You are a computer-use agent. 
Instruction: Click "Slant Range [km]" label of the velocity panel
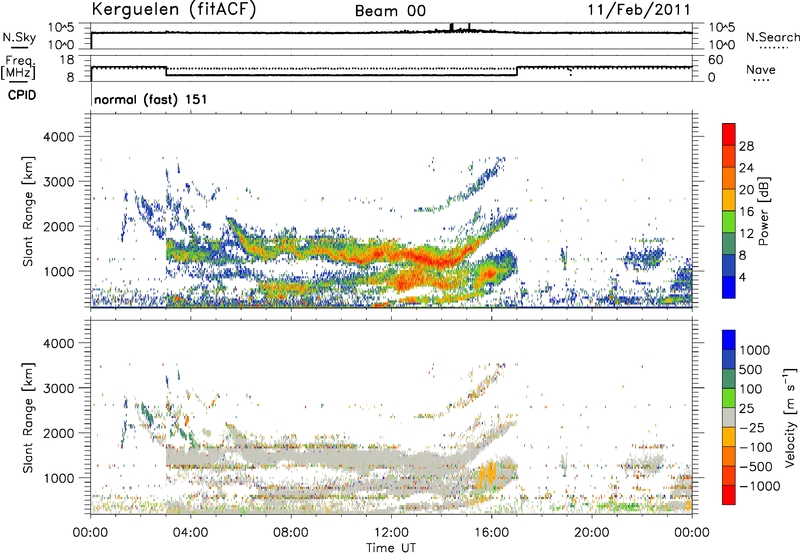28,417
